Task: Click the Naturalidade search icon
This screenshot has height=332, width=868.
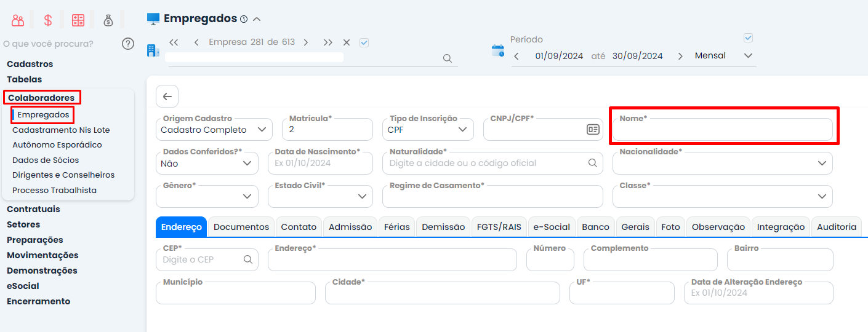Action: click(593, 163)
